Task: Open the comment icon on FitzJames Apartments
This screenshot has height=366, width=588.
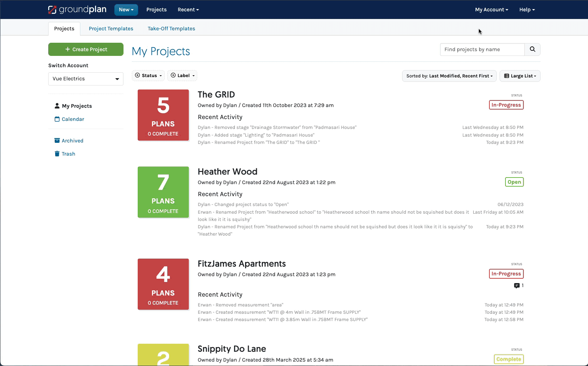Action: [517, 286]
